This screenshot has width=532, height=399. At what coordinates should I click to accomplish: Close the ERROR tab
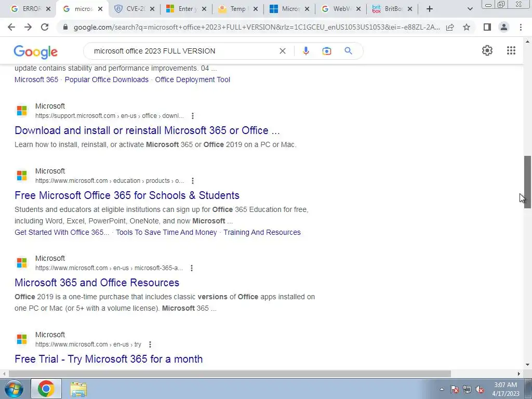(48, 9)
